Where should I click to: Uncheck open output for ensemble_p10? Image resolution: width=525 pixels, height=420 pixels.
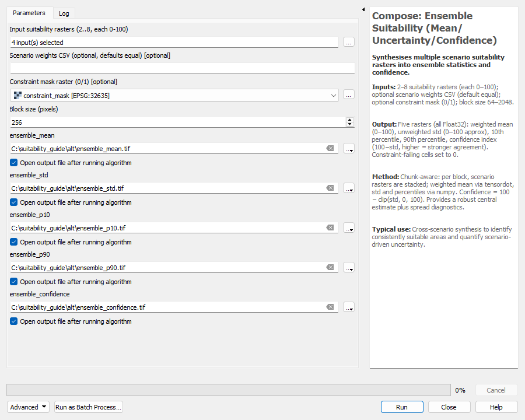pos(14,242)
